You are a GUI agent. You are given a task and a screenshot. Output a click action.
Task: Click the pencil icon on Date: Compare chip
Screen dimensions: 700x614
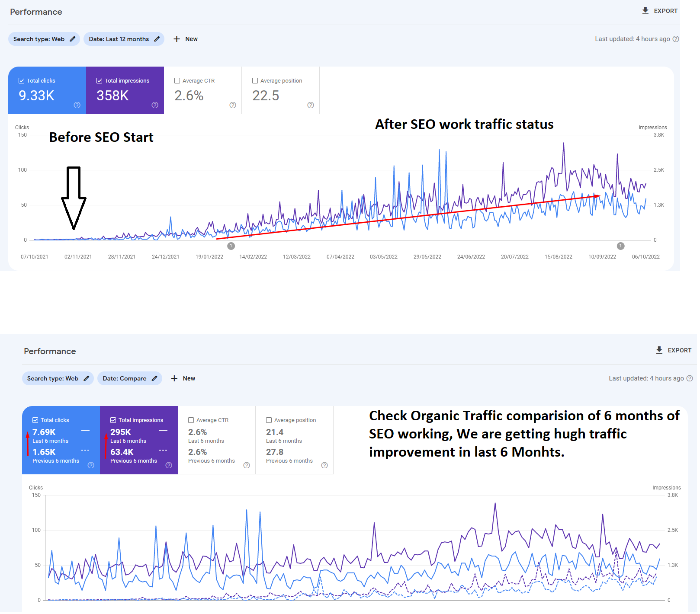155,378
